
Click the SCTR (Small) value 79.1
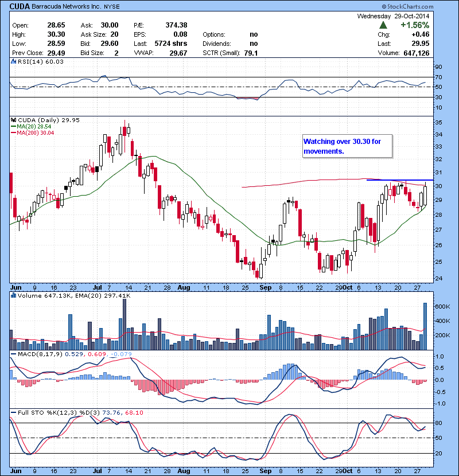point(251,53)
